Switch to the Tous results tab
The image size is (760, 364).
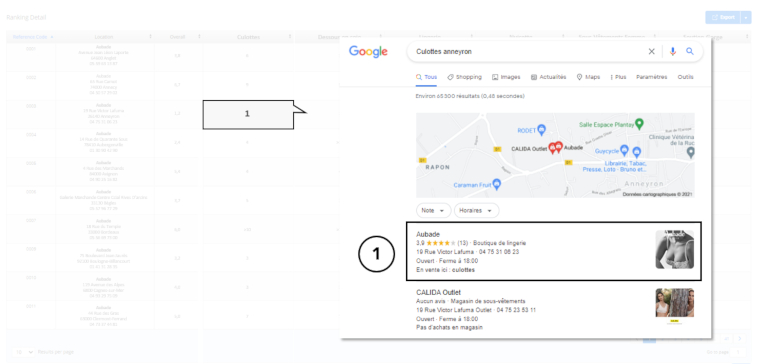[427, 77]
